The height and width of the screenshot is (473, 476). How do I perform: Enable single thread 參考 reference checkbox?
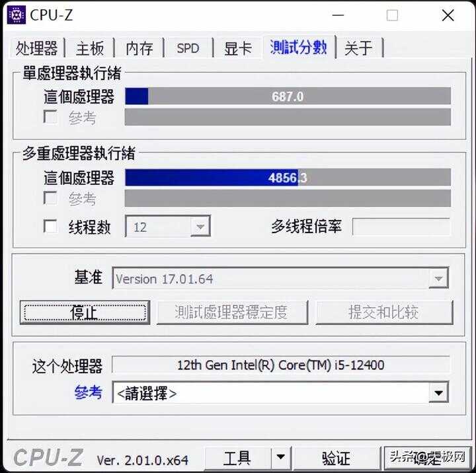click(50, 117)
